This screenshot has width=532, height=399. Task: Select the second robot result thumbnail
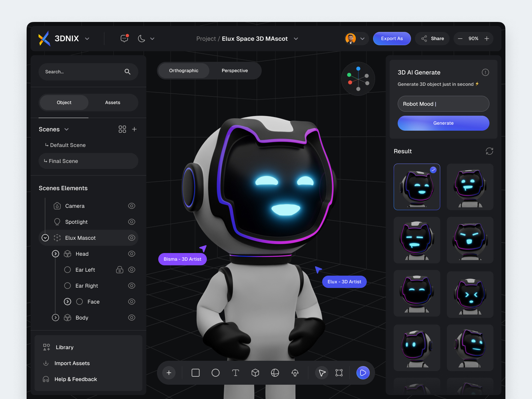tap(470, 187)
